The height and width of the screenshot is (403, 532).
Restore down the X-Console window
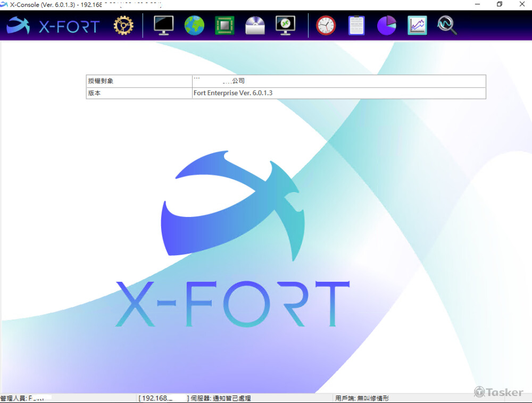[x=499, y=4]
